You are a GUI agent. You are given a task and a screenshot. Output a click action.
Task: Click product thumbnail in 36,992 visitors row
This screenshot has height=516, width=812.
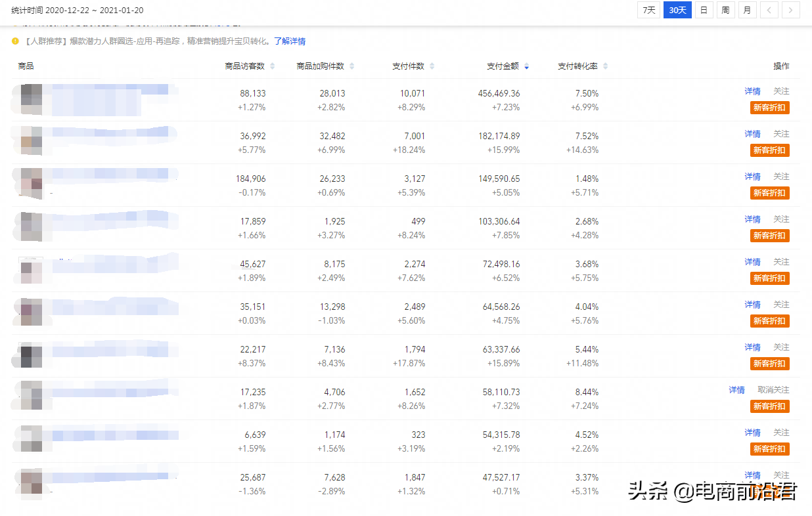31,141
